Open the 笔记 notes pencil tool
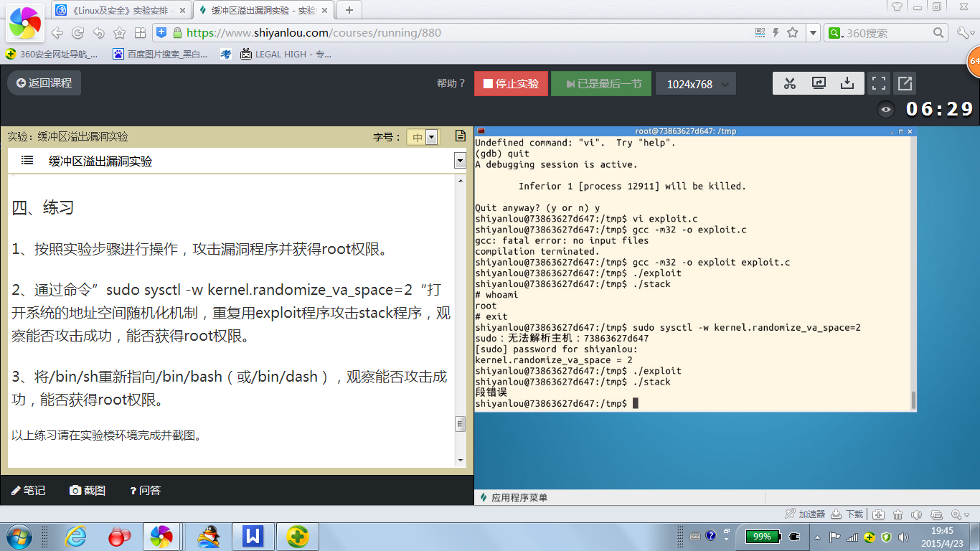The width and height of the screenshot is (980, 551). point(28,491)
